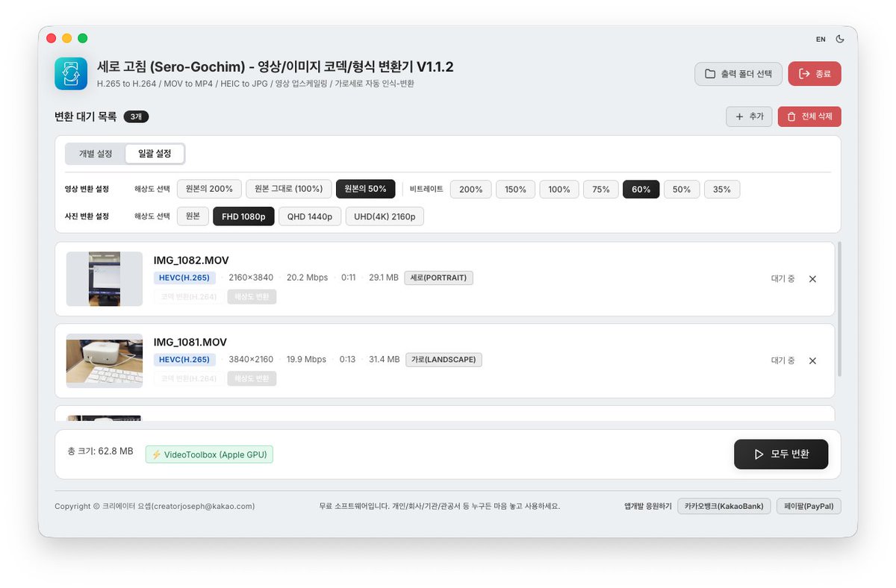Click 출력 폴더 선택 button

(x=738, y=74)
